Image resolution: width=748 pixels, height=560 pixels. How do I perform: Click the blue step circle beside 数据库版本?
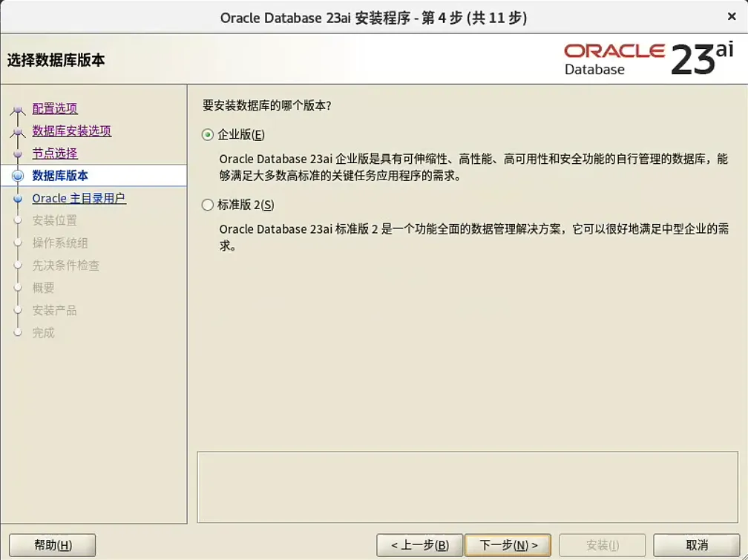16,176
